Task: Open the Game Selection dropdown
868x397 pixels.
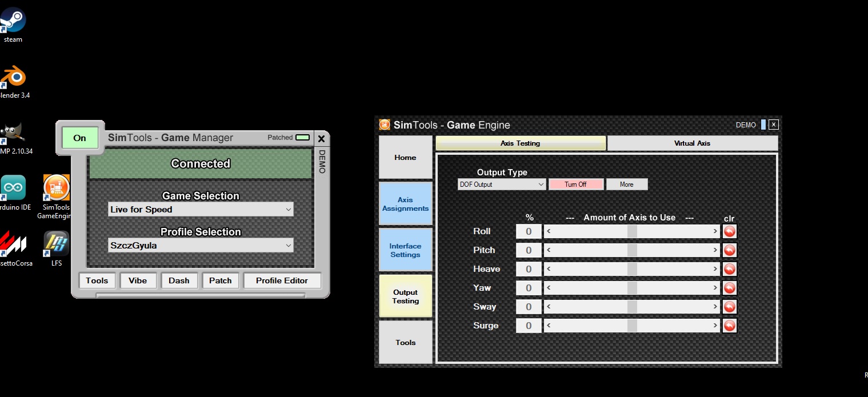Action: point(201,210)
